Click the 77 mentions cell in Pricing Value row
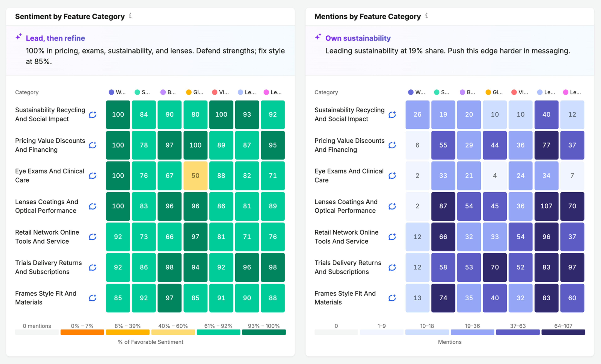This screenshot has height=364, width=601. tap(546, 145)
